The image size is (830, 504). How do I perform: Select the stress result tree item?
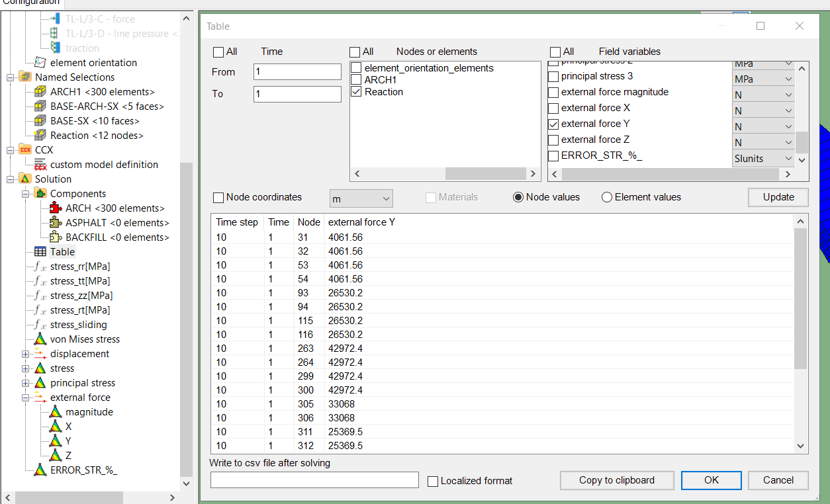(62, 368)
